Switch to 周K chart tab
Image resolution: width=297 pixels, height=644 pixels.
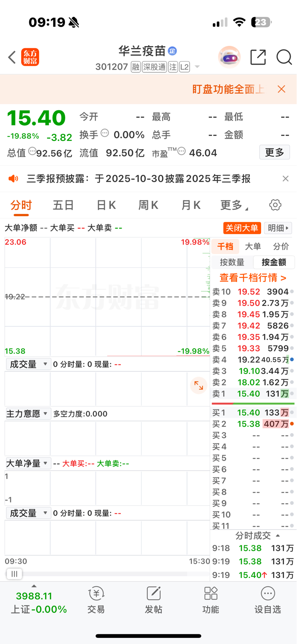coord(148,205)
